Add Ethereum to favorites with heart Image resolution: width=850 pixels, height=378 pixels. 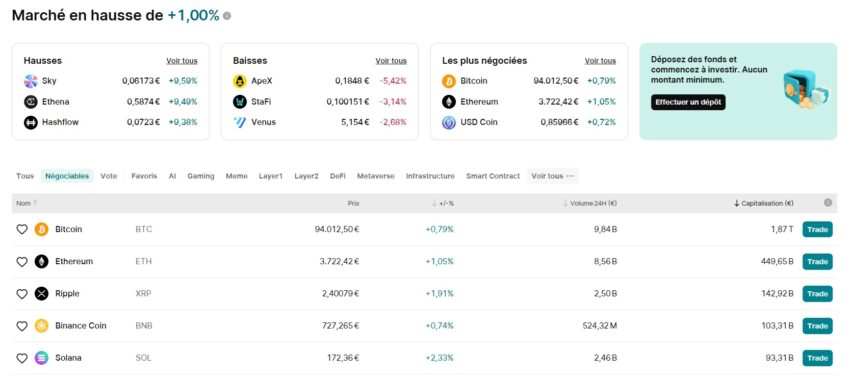[22, 262]
